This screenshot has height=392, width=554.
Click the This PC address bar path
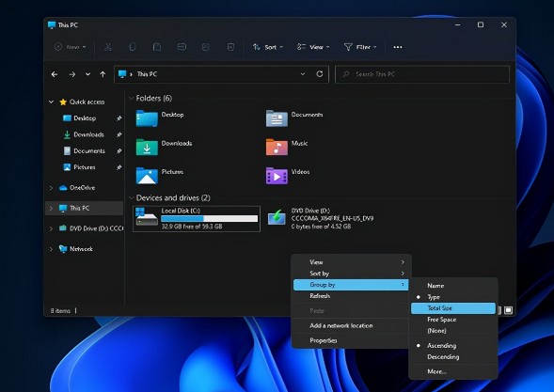tap(147, 74)
